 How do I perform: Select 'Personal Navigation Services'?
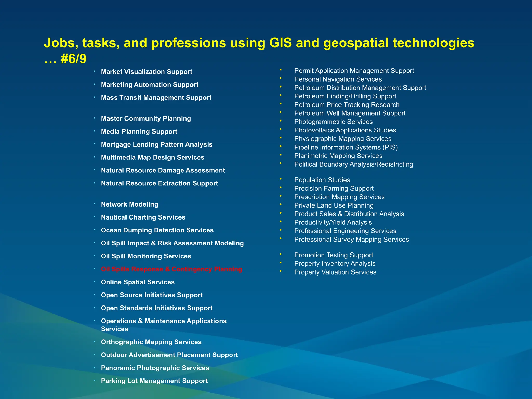pos(338,79)
